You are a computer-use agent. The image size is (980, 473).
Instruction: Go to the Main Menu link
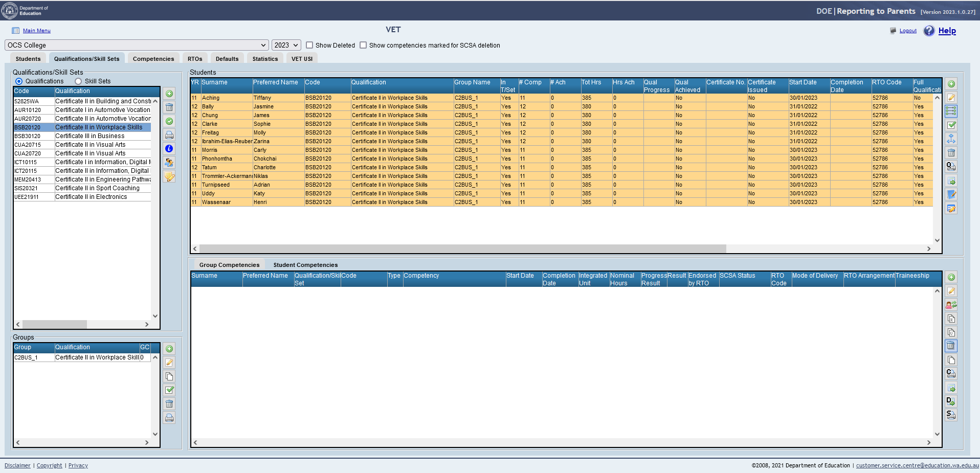36,31
